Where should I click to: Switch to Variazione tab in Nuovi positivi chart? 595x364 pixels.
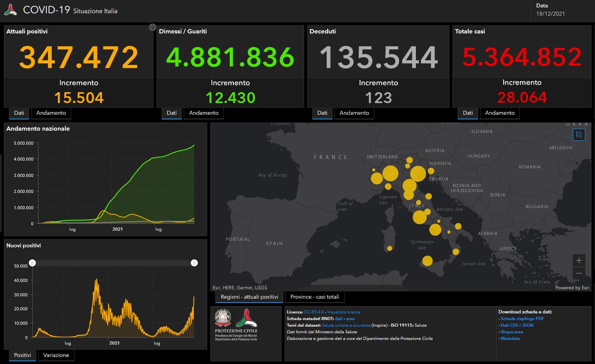[56, 355]
